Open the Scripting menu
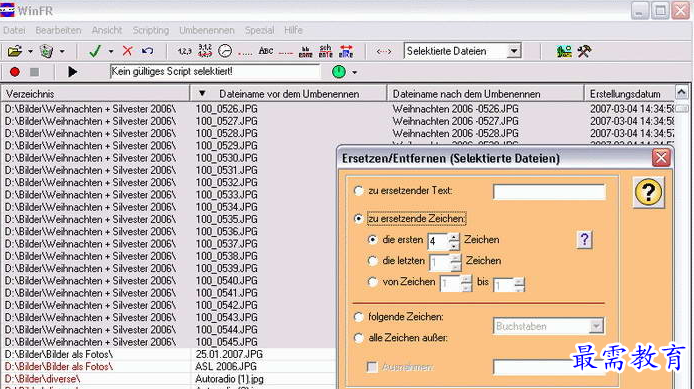694x389 pixels. coord(151,30)
